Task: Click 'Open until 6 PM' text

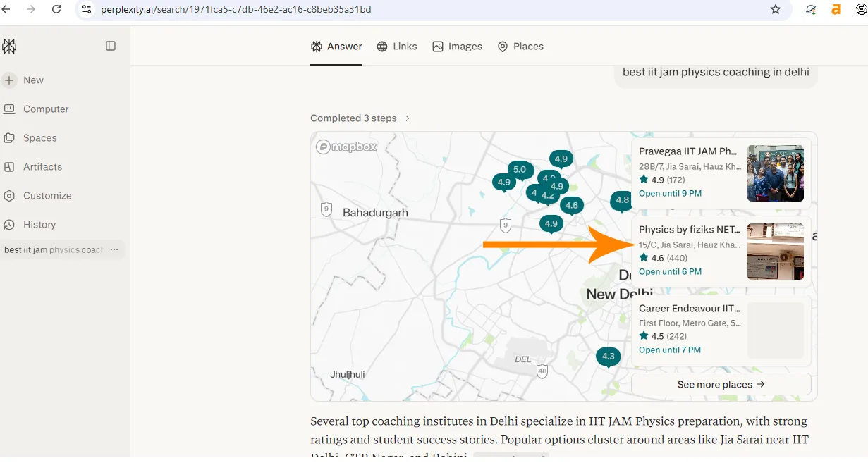Action: click(x=670, y=271)
